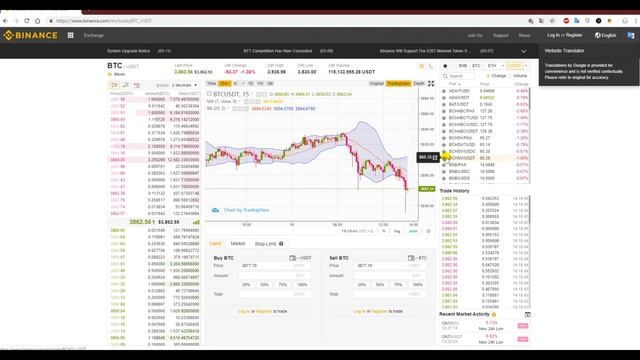
Task: Toggle percent scale below chart
Action: point(384,231)
